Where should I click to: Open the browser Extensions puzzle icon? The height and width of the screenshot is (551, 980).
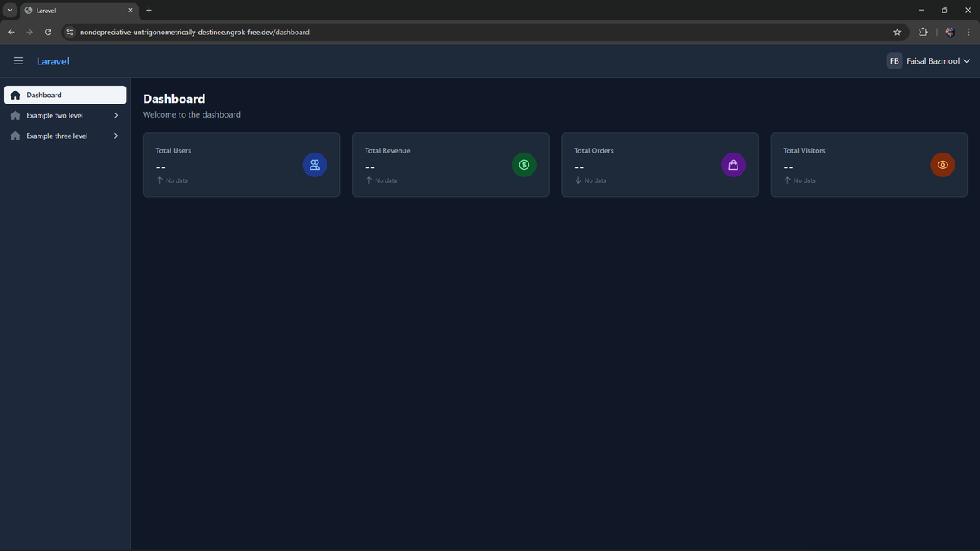coord(923,32)
